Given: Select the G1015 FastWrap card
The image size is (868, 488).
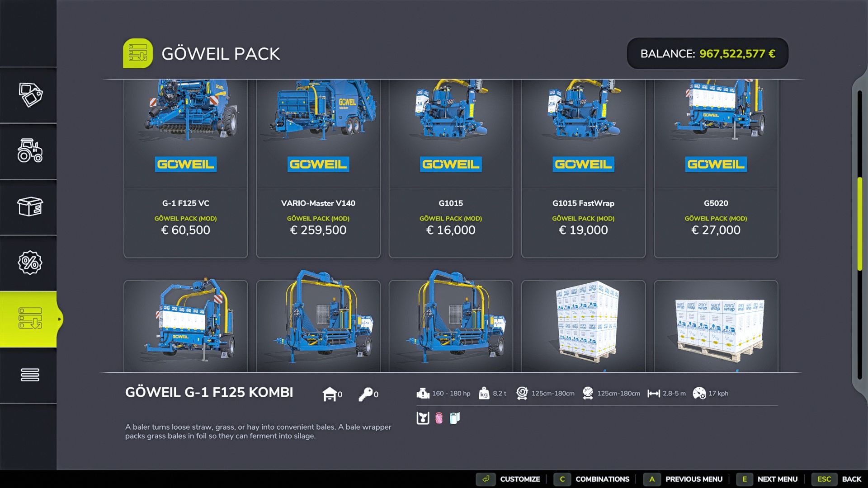Looking at the screenshot, I should [x=583, y=169].
